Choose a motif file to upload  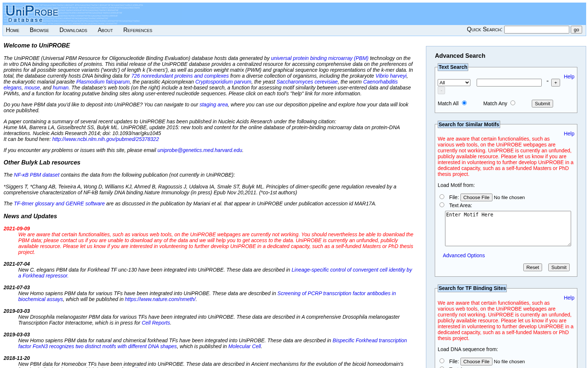click(x=476, y=197)
